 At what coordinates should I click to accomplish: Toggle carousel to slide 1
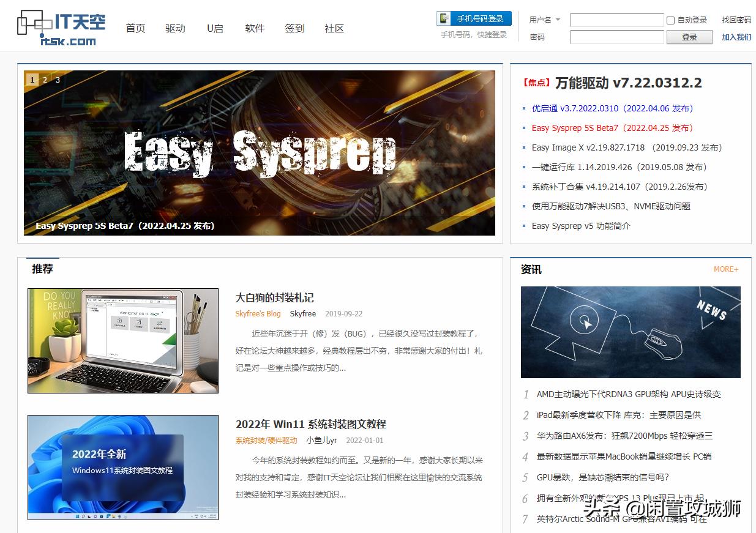32,80
